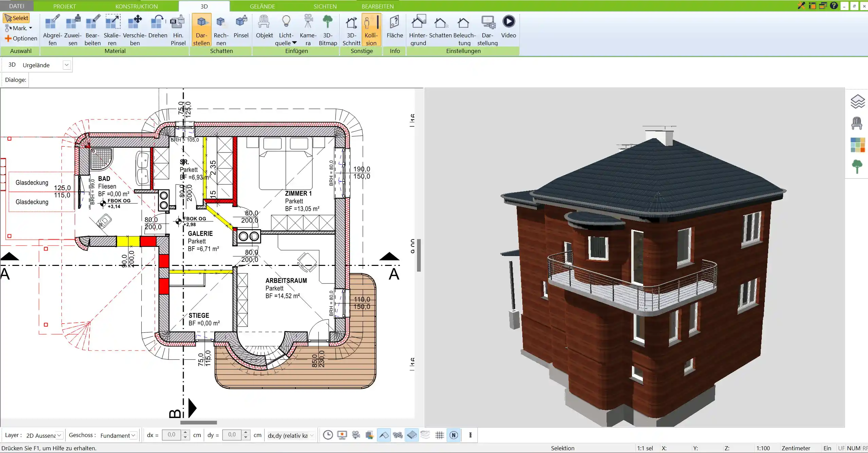Increase dx value with stepper up arrow

tap(185, 433)
